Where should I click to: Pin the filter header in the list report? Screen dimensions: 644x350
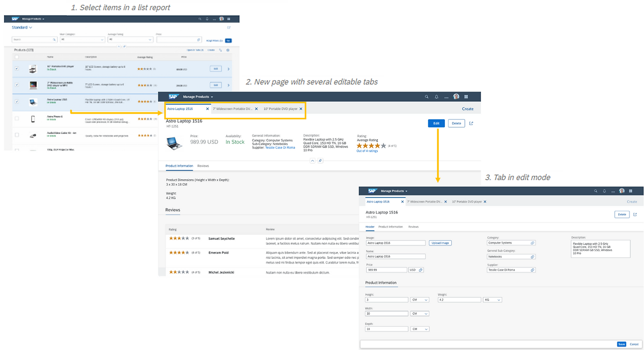(x=124, y=46)
